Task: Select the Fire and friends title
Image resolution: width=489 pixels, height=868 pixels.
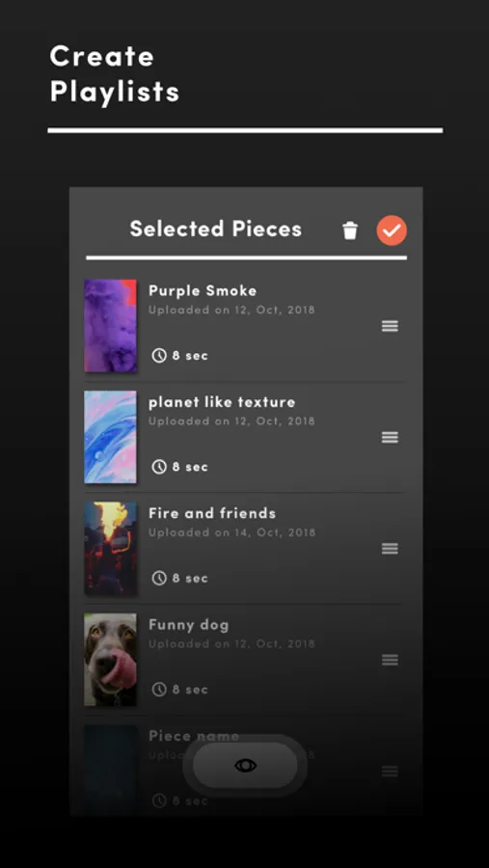Action: tap(212, 513)
